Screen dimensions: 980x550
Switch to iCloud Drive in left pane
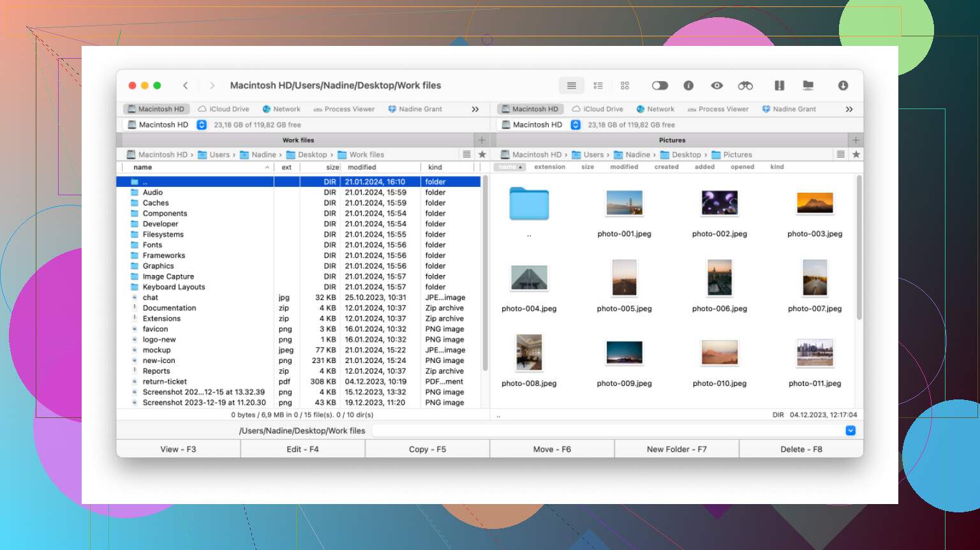(223, 109)
